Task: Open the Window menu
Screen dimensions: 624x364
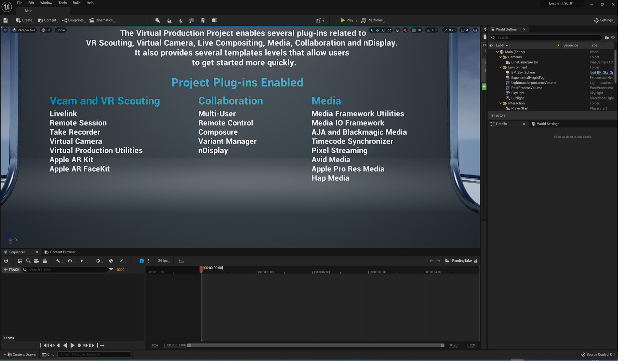Action: click(x=46, y=3)
